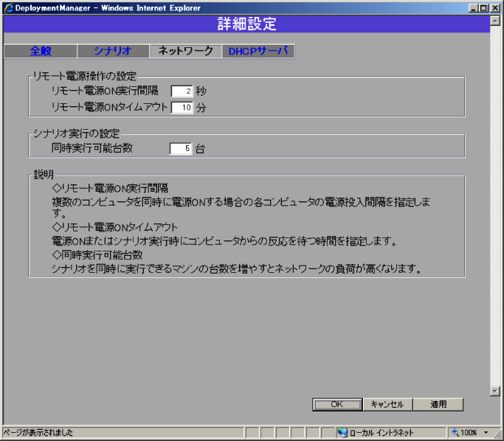Click the 適用 button
This screenshot has height=441, width=504.
[x=438, y=404]
